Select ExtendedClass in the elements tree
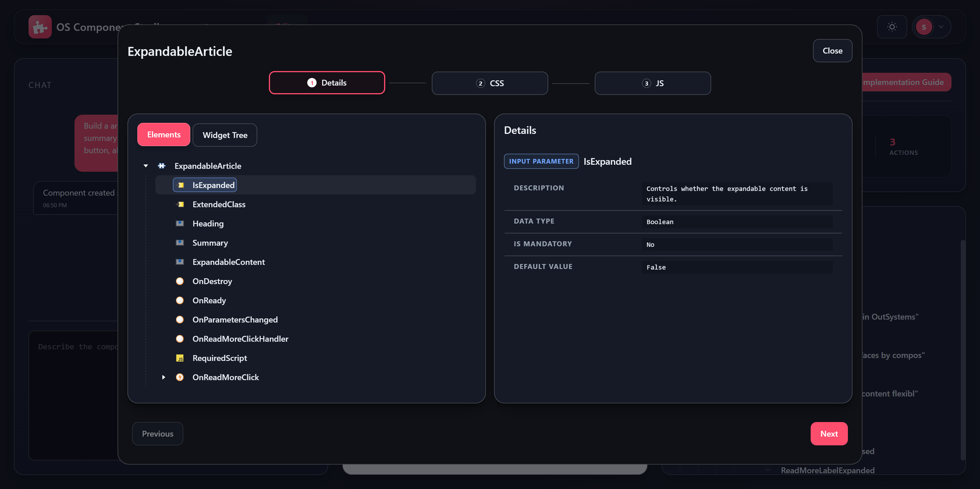The width and height of the screenshot is (980, 489). tap(219, 204)
